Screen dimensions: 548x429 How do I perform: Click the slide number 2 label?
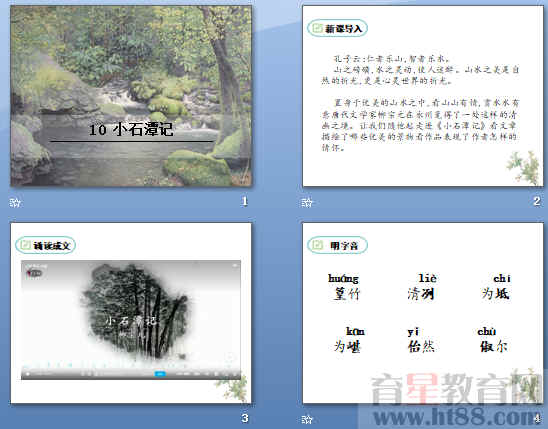click(537, 201)
